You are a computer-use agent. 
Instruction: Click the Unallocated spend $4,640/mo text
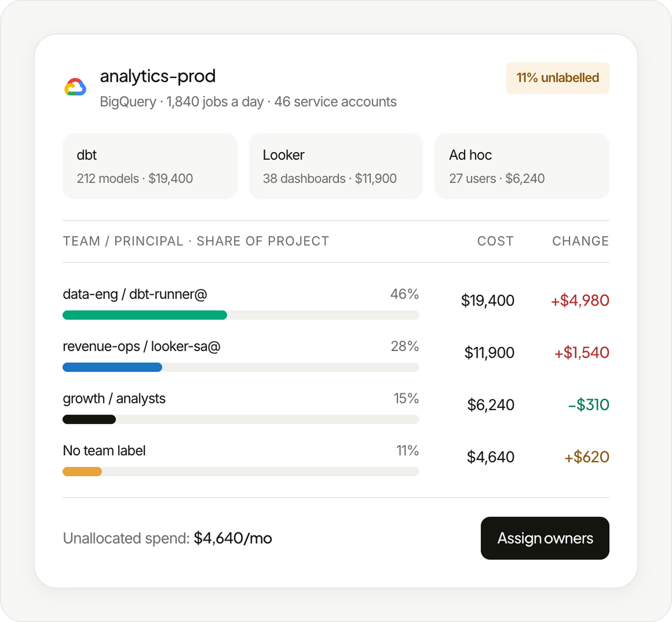click(167, 538)
